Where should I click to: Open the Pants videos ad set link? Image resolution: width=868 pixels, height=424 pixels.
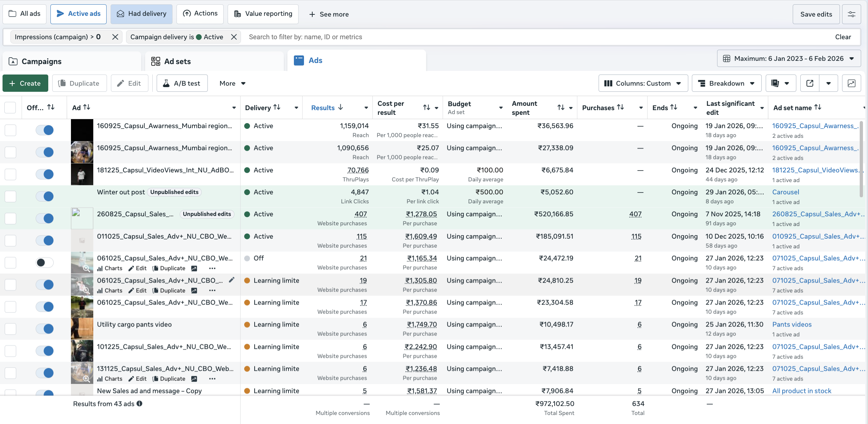tap(792, 324)
